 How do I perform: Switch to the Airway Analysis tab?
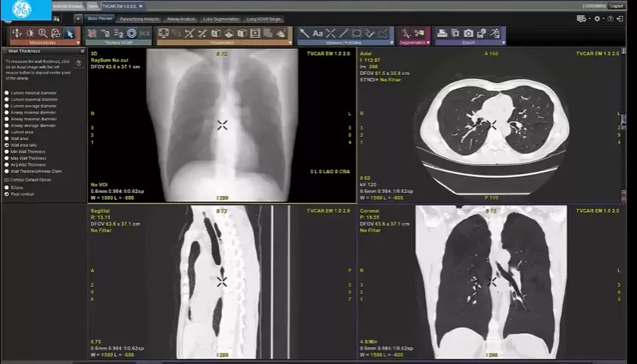(181, 19)
